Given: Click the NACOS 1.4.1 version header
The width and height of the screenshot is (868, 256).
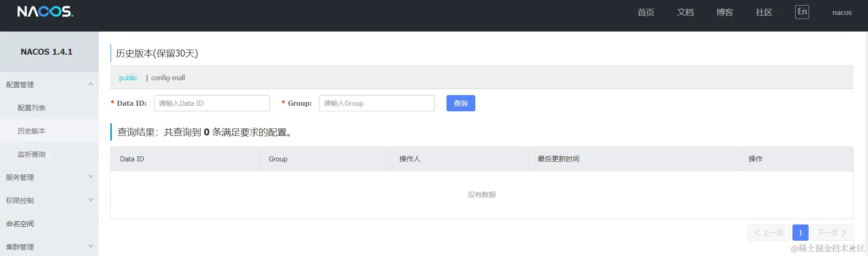Looking at the screenshot, I should 47,52.
